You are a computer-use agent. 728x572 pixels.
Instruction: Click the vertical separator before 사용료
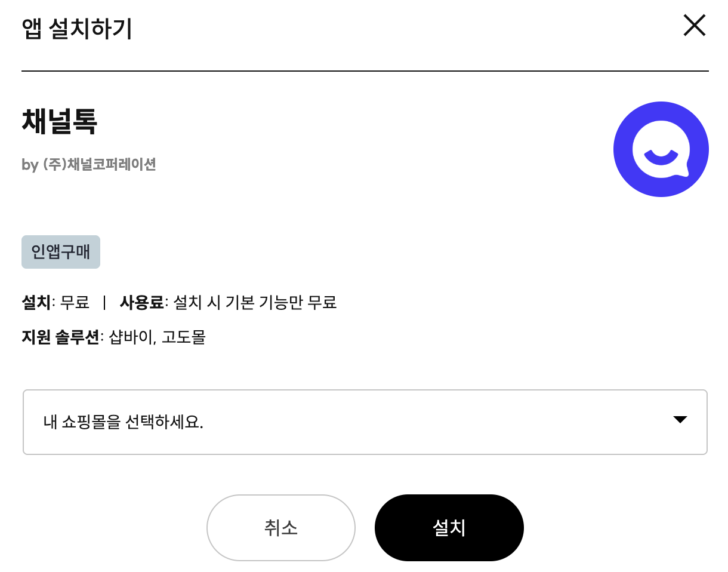pos(104,303)
